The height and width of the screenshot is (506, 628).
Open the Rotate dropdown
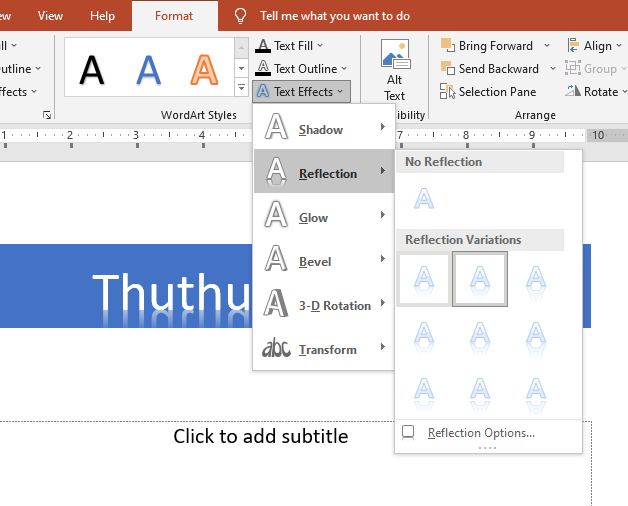pyautogui.click(x=596, y=92)
